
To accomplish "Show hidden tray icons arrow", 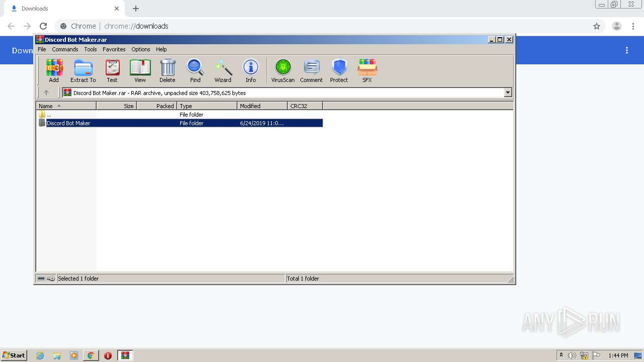I will click(561, 355).
